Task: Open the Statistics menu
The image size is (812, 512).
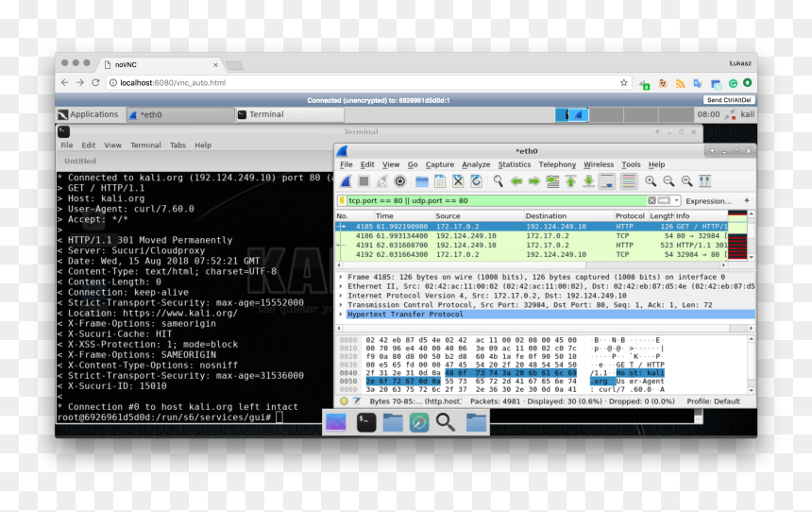Action: pyautogui.click(x=515, y=164)
